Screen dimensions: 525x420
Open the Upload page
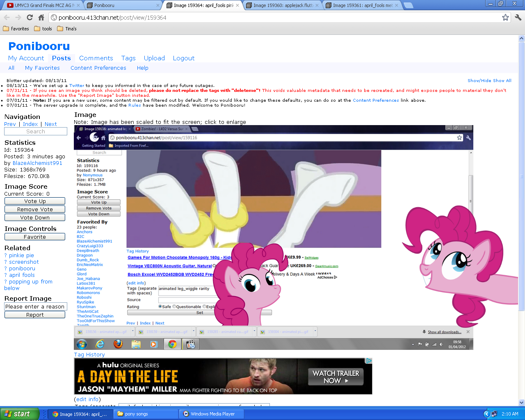154,58
